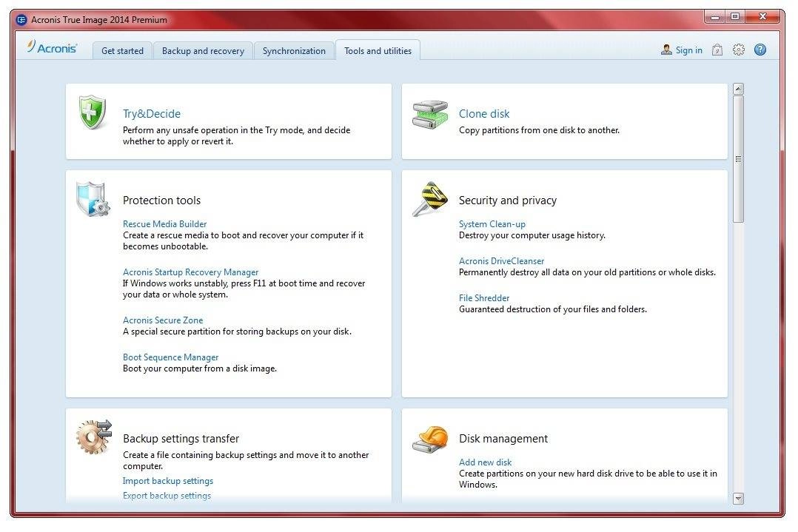Open the Synchronization tab

click(294, 51)
